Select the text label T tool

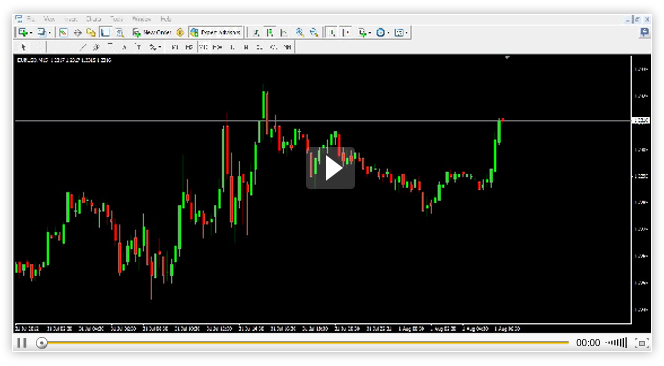(x=138, y=47)
